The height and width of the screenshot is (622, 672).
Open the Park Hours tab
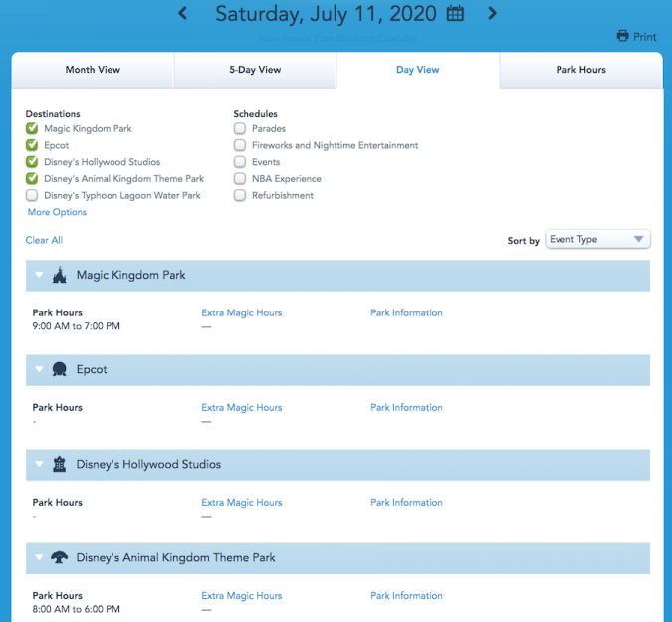pos(580,70)
